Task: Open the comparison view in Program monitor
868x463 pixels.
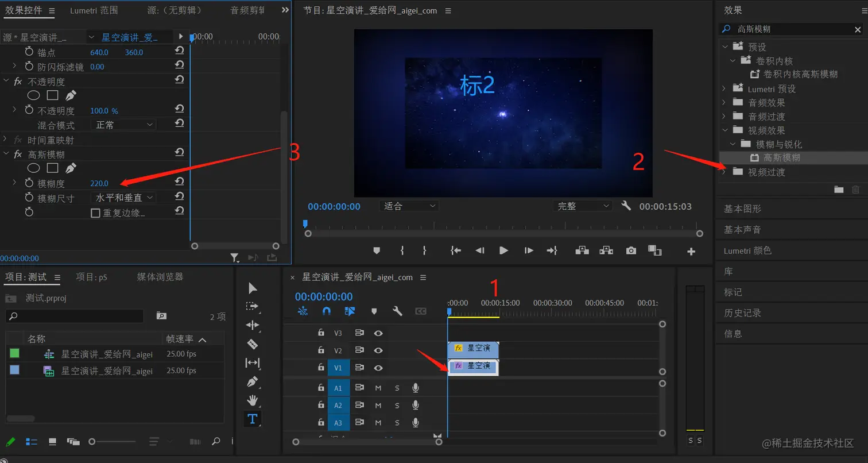Action: coord(655,250)
